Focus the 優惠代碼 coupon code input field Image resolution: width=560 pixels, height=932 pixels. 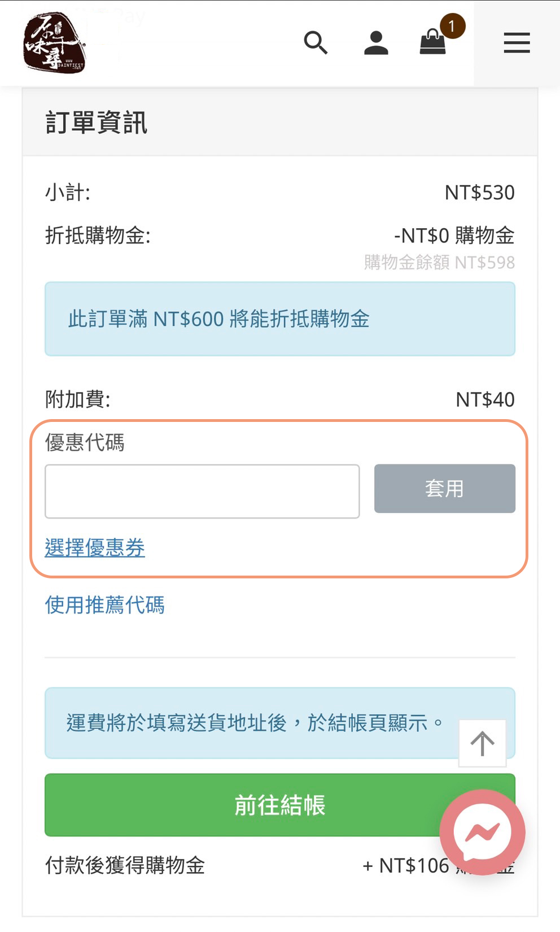coord(202,491)
